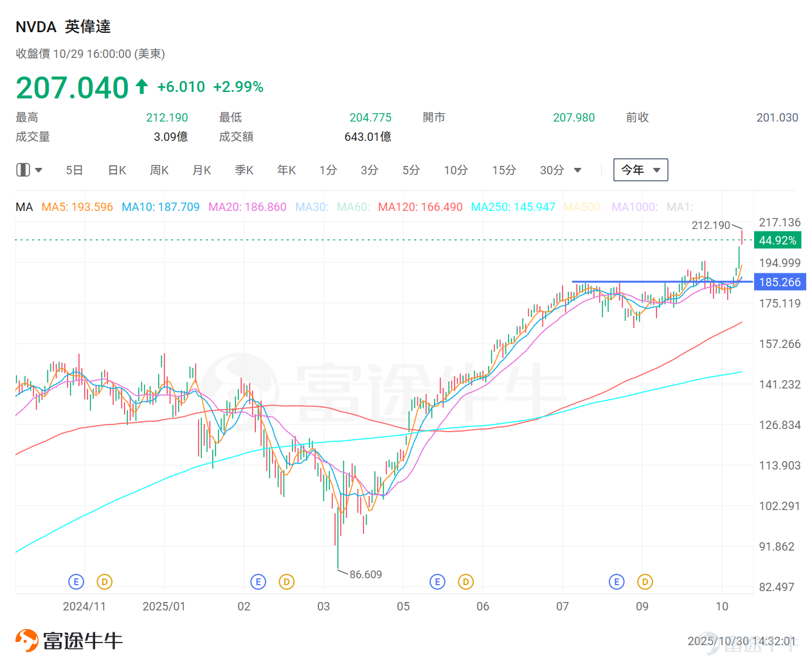Click the 207.040 closing price

72,87
